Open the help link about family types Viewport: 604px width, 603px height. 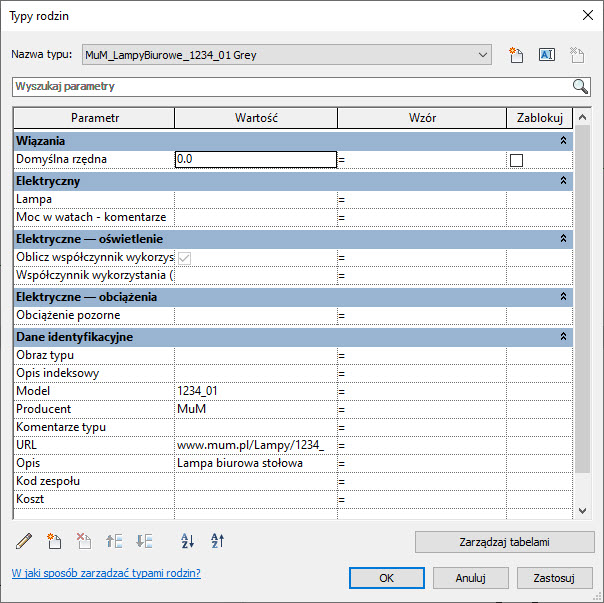[105, 573]
